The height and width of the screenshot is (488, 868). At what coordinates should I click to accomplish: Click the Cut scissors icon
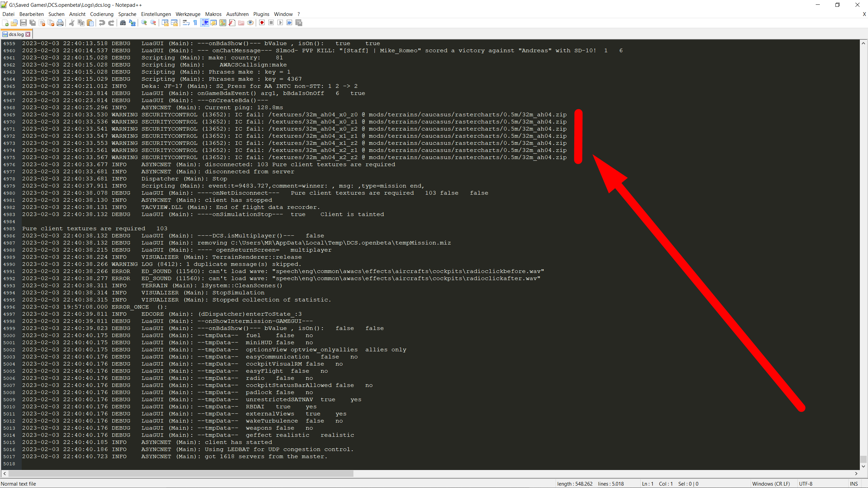click(x=72, y=23)
